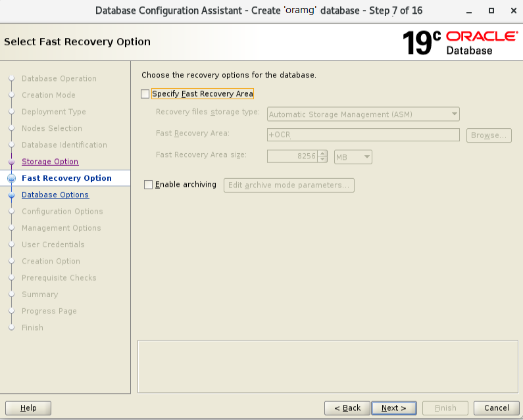Image resolution: width=523 pixels, height=420 pixels.
Task: Click the Creation Mode step label
Action: click(x=49, y=95)
